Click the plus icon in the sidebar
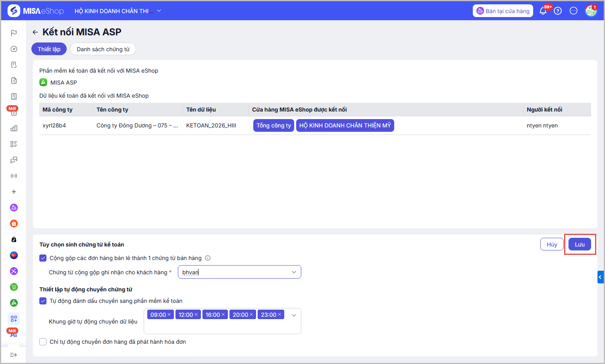 (x=14, y=192)
